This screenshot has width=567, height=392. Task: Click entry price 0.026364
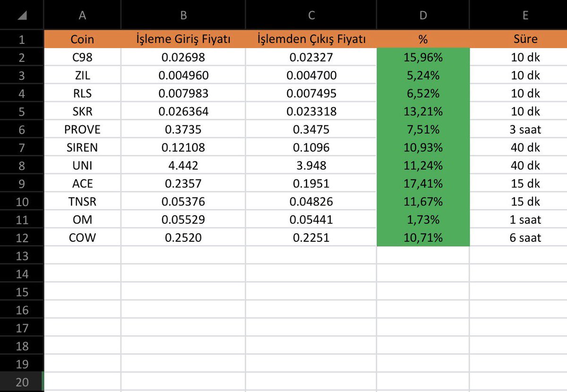coord(183,111)
